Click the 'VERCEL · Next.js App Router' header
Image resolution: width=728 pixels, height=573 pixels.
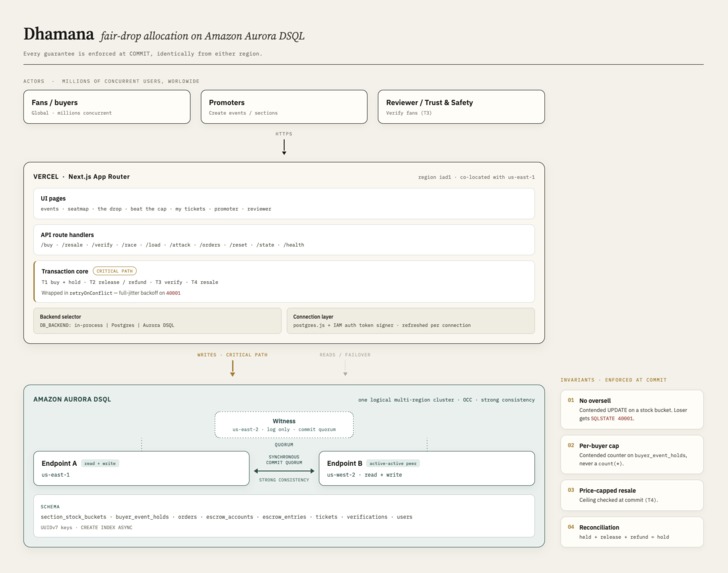(81, 176)
